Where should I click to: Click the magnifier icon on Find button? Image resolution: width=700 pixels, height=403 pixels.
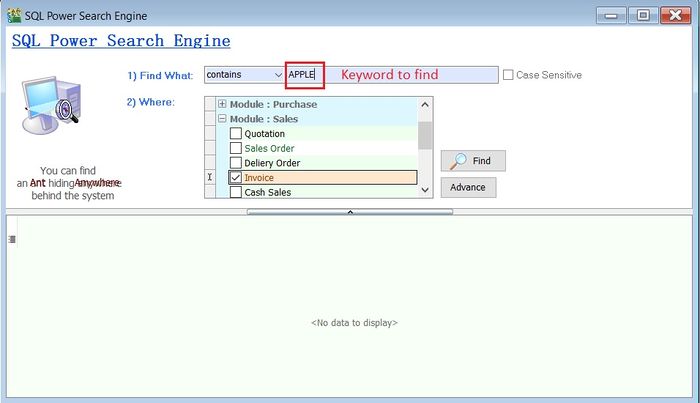point(458,161)
